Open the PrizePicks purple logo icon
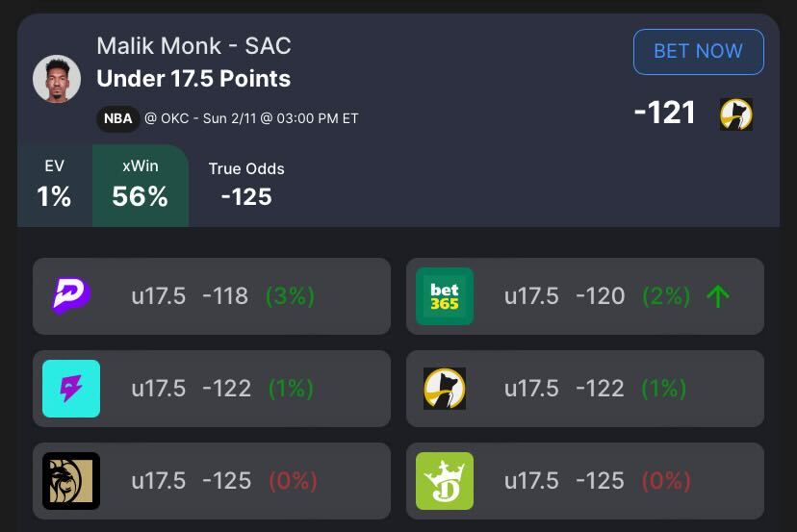 71,295
